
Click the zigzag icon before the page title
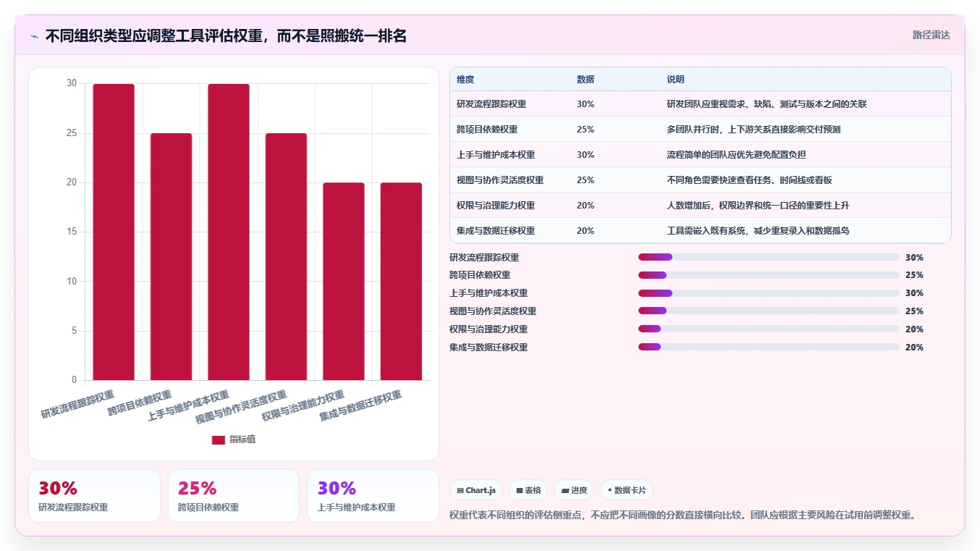click(34, 35)
